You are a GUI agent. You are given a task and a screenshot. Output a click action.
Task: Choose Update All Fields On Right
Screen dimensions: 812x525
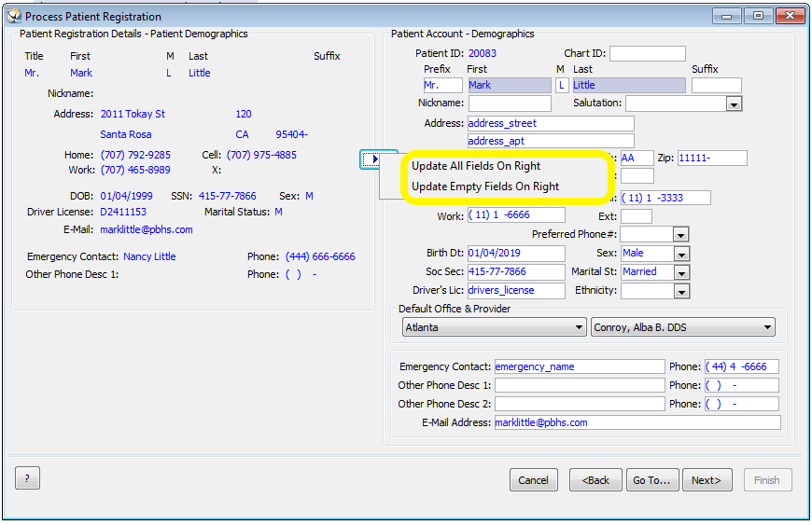(476, 166)
